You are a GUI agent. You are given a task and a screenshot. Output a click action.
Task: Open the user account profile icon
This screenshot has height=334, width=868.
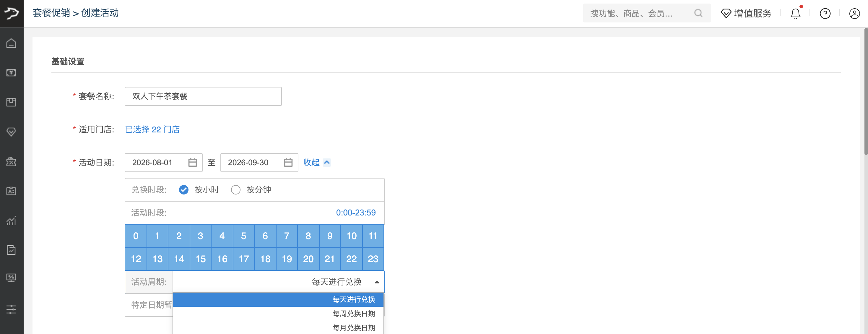854,14
